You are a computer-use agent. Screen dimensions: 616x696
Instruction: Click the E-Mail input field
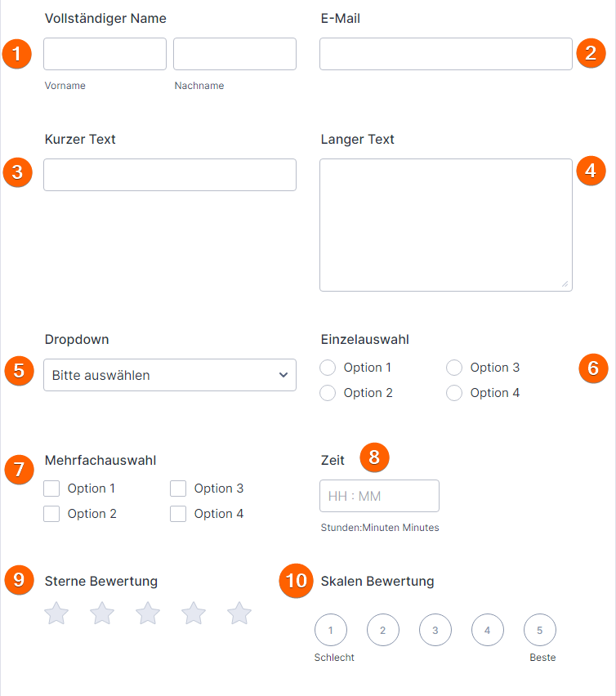coord(445,53)
